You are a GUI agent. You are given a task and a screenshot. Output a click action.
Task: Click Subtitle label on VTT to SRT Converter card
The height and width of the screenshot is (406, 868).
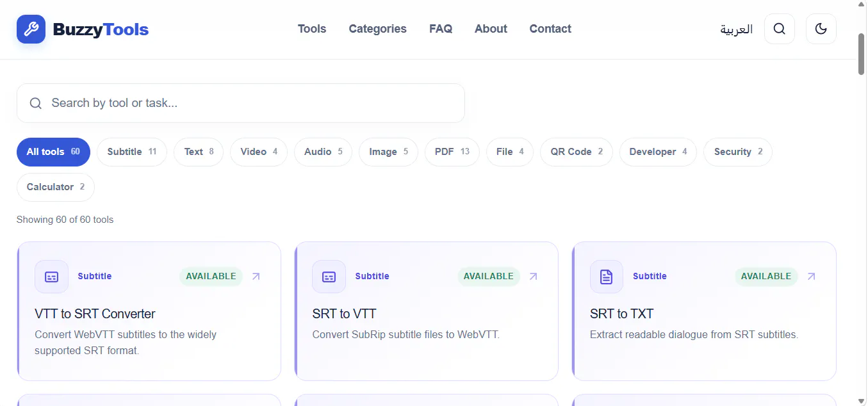pyautogui.click(x=95, y=277)
